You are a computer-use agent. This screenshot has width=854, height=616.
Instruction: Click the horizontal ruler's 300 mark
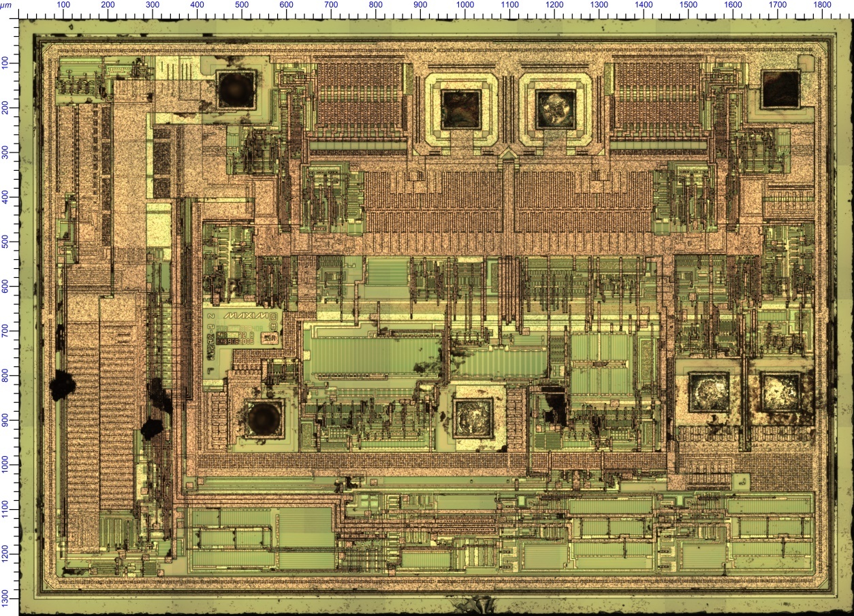coord(153,5)
